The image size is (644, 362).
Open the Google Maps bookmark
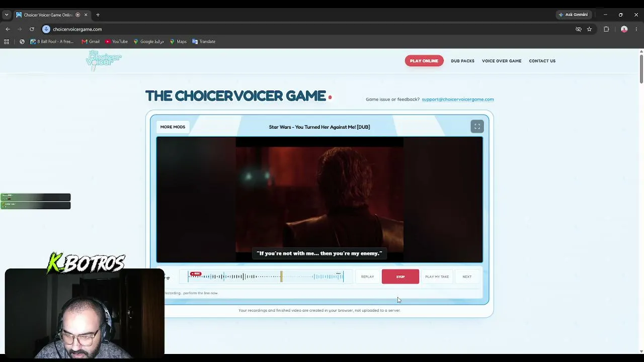point(178,42)
